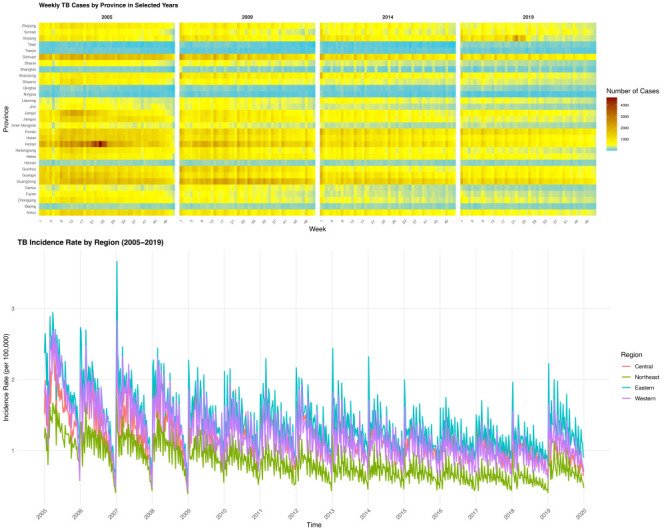The height and width of the screenshot is (532, 666).
Task: Select the Chongqing province row label
Action: pyautogui.click(x=27, y=200)
